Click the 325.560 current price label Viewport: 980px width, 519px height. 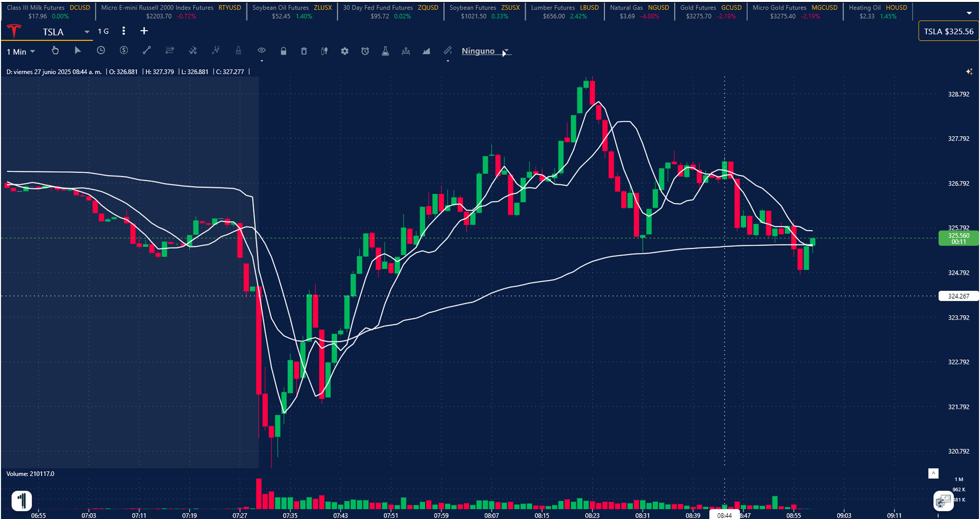(958, 238)
